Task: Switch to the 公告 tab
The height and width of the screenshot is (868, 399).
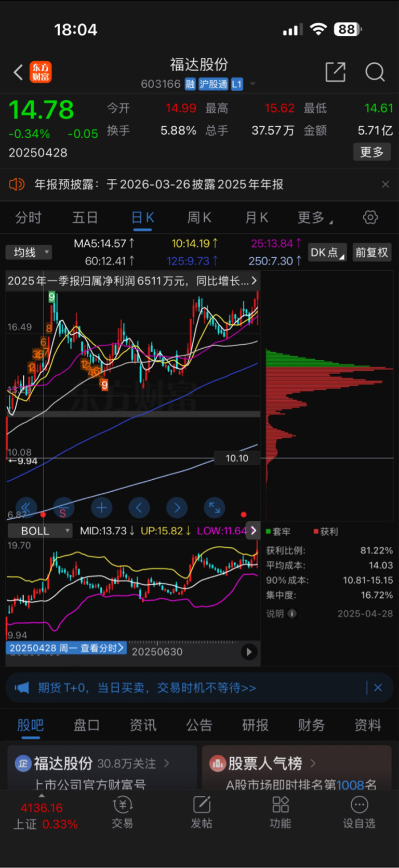Action: [199, 725]
